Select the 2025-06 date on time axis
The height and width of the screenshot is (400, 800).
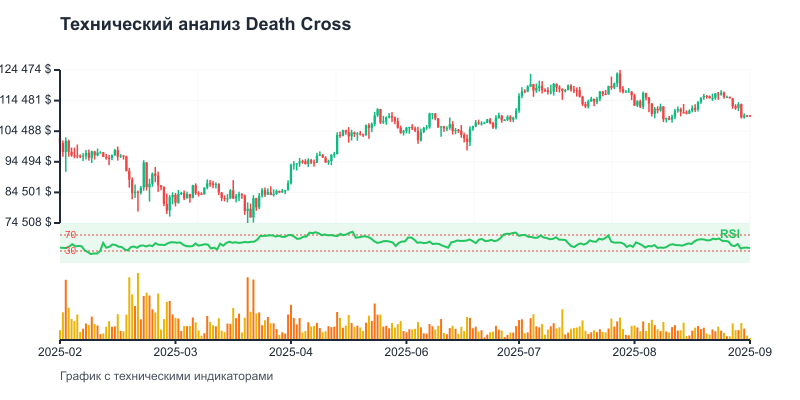407,352
